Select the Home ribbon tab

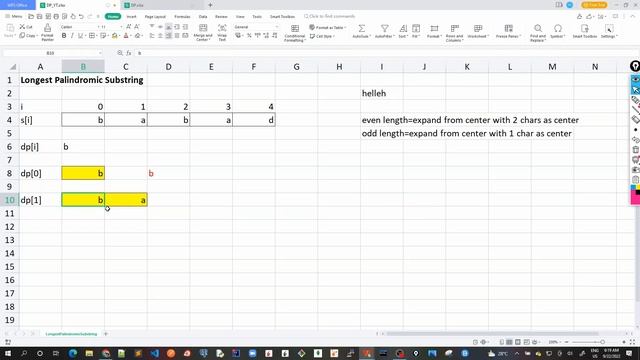(x=113, y=16)
